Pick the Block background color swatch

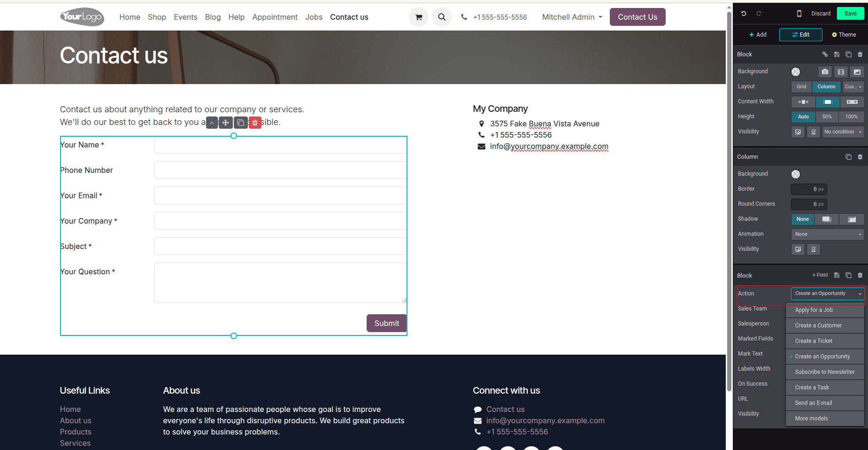point(796,72)
